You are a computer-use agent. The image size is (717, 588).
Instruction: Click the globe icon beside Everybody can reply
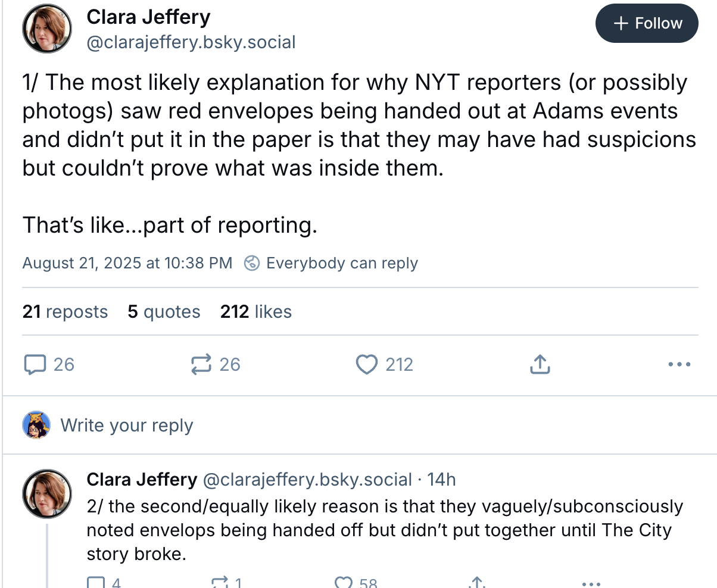[x=252, y=263]
